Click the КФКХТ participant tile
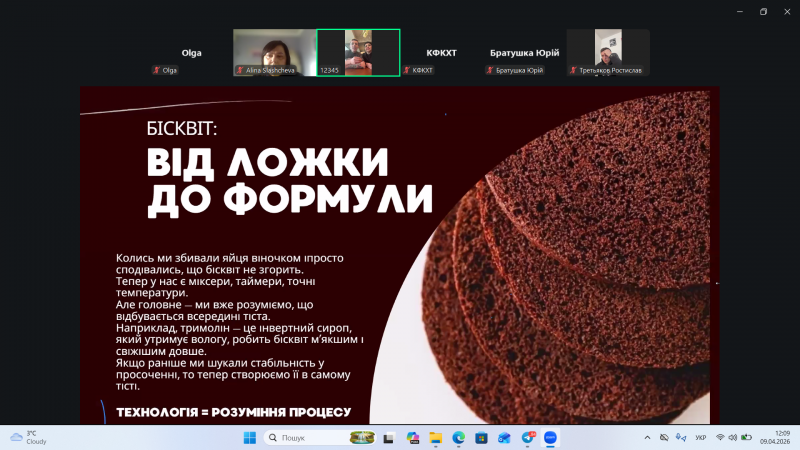Screen dimensions: 800x450 click(x=441, y=53)
